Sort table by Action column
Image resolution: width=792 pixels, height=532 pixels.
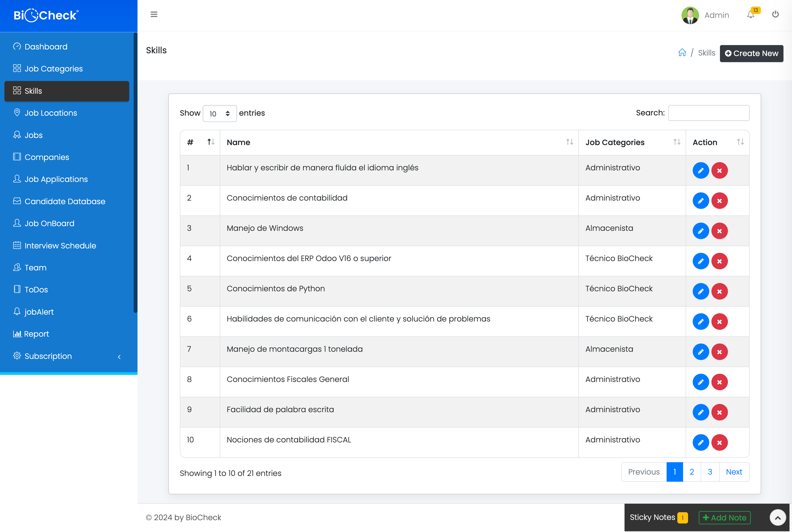coord(717,143)
